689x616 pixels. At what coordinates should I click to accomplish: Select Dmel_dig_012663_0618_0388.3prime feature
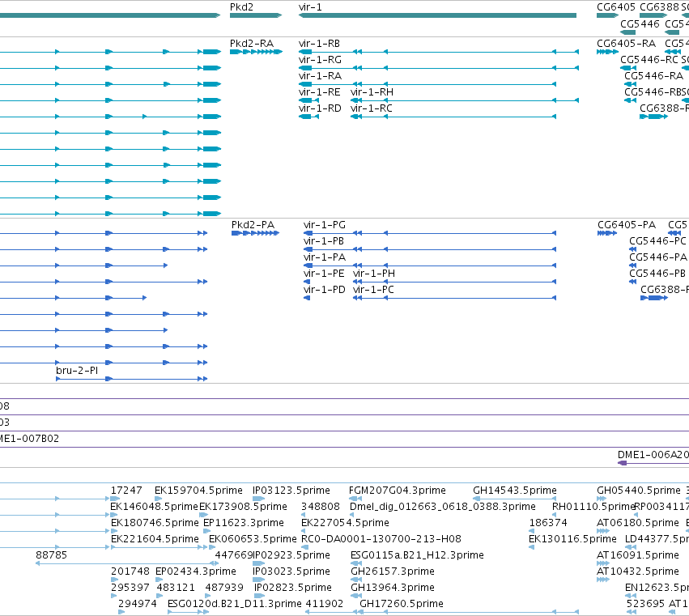click(x=443, y=507)
